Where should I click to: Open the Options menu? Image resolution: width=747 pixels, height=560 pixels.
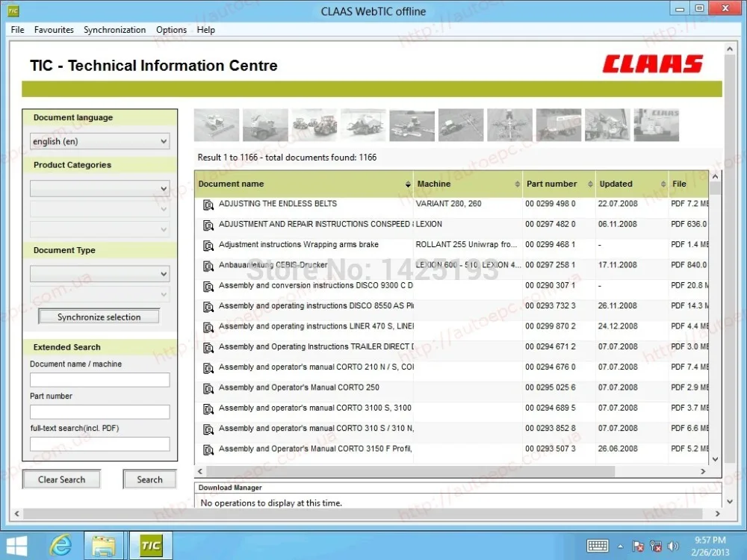[171, 30]
